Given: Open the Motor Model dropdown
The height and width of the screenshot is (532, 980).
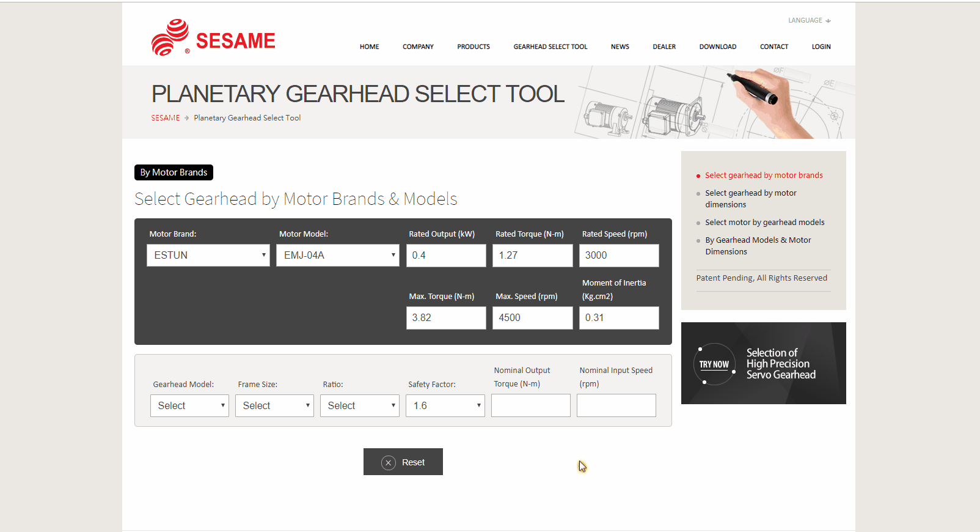Looking at the screenshot, I should click(338, 256).
